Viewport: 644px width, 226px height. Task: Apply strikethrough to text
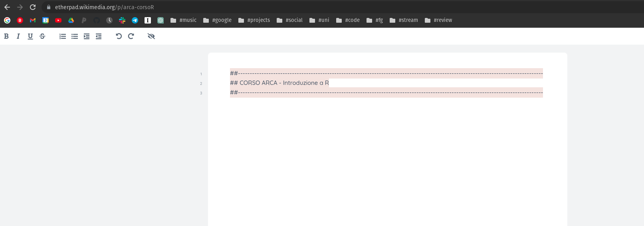pyautogui.click(x=42, y=36)
